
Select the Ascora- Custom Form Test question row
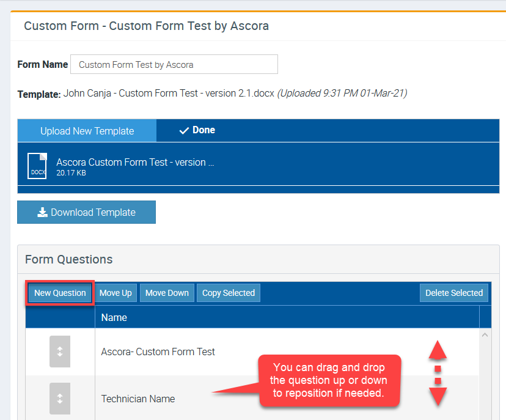click(x=158, y=352)
